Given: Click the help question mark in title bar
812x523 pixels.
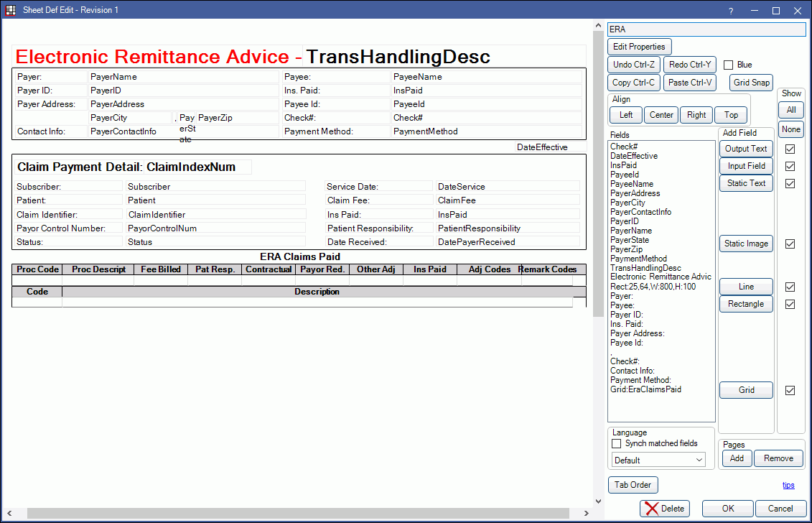Looking at the screenshot, I should [731, 11].
